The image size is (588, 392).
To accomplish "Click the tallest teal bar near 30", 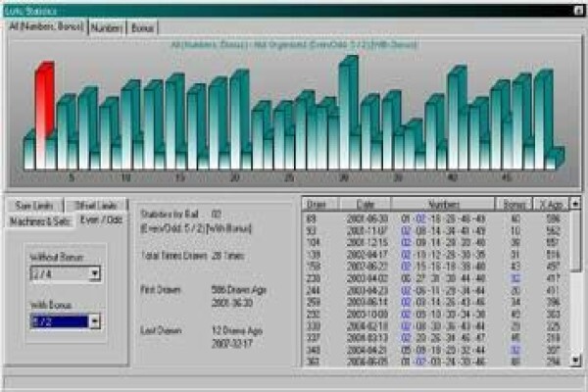I will (348, 113).
